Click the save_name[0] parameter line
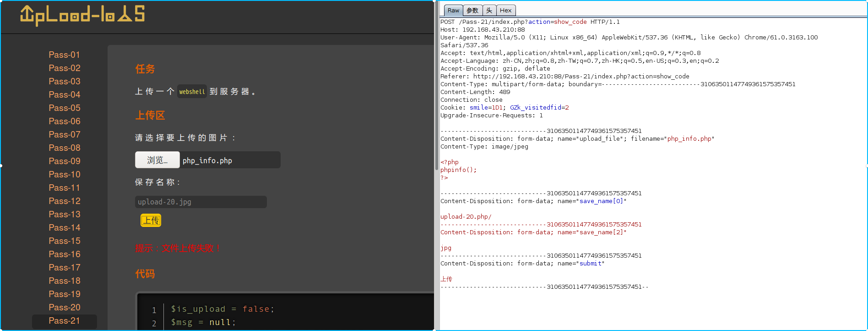This screenshot has width=868, height=331. (533, 201)
